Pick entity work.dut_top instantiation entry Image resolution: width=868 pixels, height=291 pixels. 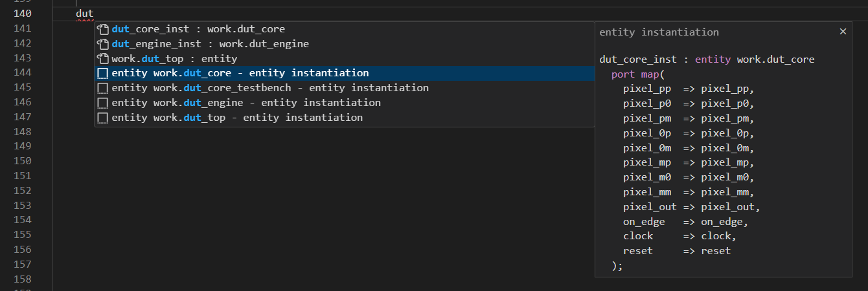pyautogui.click(x=237, y=118)
